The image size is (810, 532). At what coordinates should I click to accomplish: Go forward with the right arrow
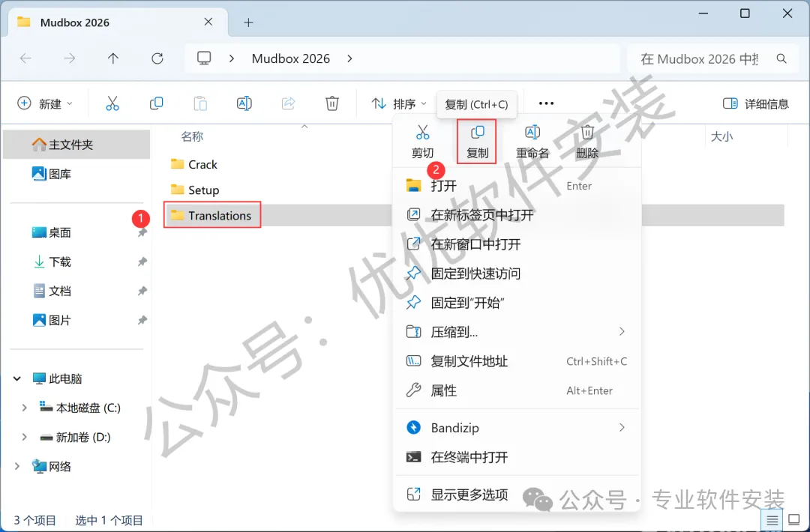point(69,58)
